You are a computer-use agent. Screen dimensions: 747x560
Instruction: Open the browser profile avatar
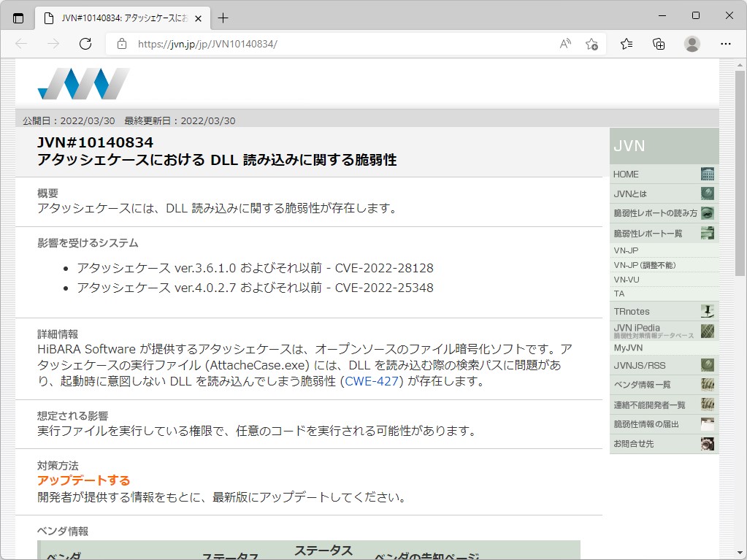click(691, 44)
